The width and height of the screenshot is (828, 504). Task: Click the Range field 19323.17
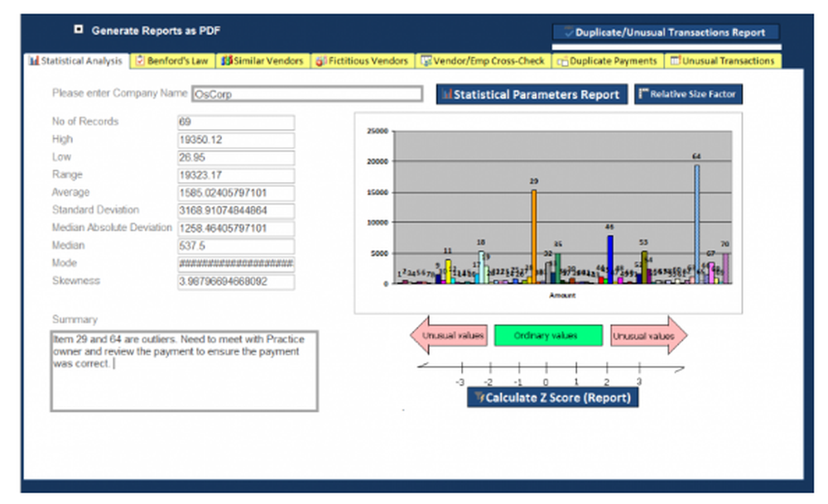tap(236, 175)
